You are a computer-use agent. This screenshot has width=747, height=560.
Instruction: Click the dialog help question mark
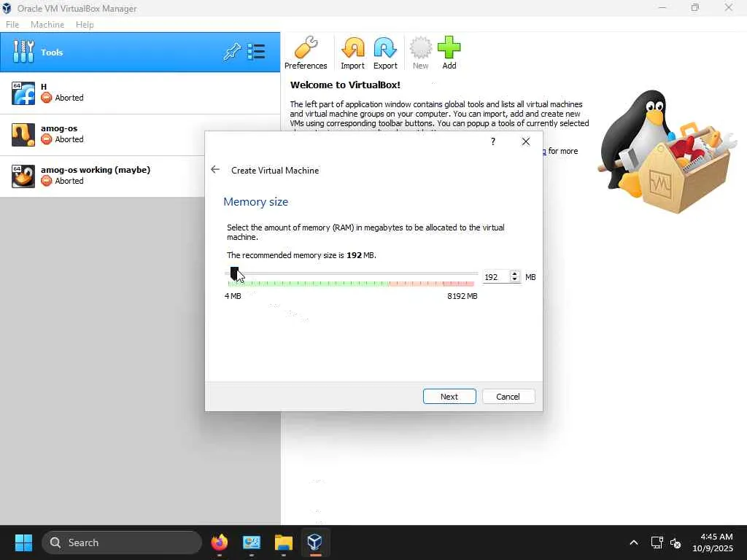pyautogui.click(x=493, y=141)
